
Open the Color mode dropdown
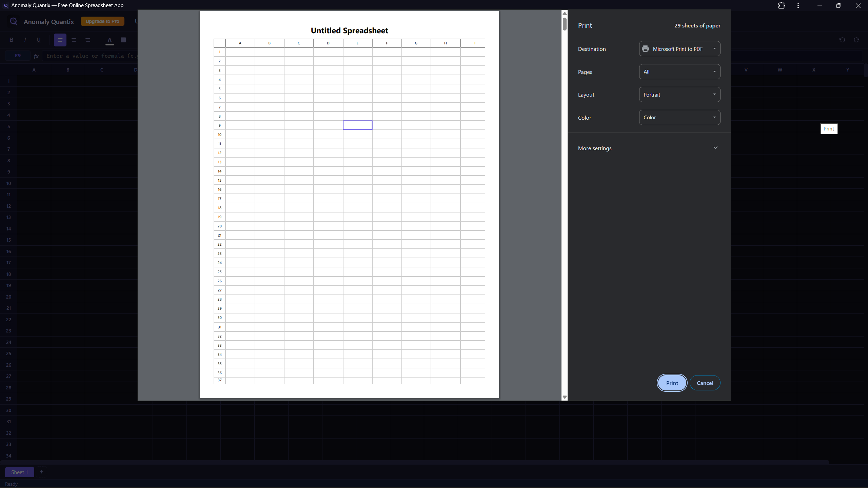(679, 118)
